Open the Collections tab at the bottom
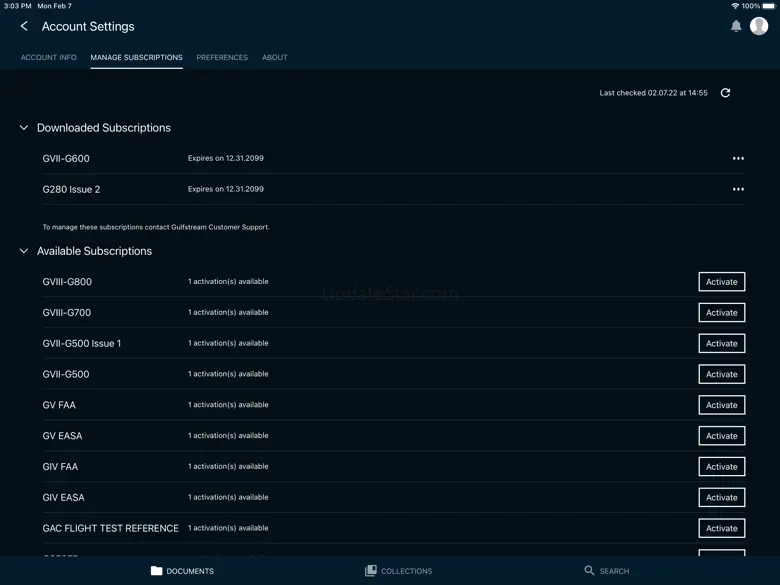The height and width of the screenshot is (585, 780). (x=398, y=571)
